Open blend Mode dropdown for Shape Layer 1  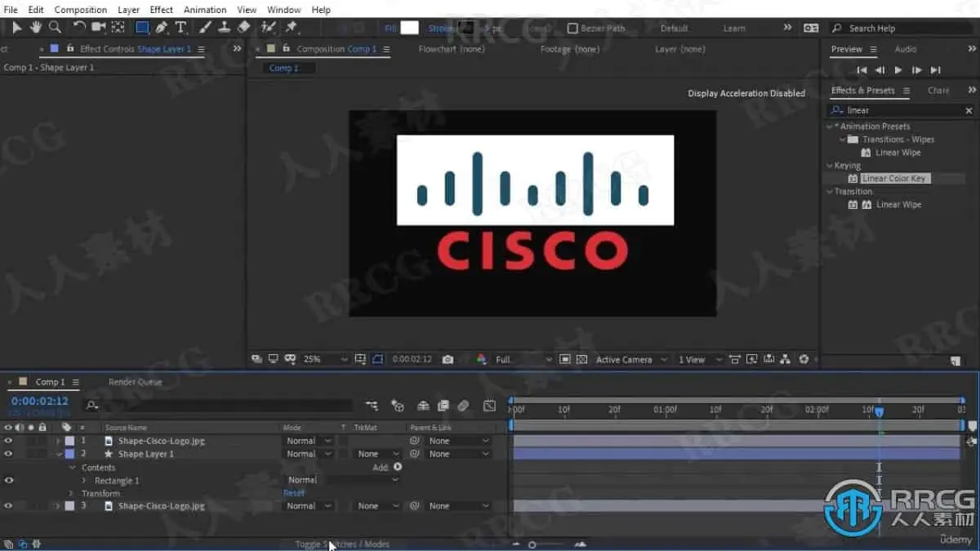(x=308, y=454)
